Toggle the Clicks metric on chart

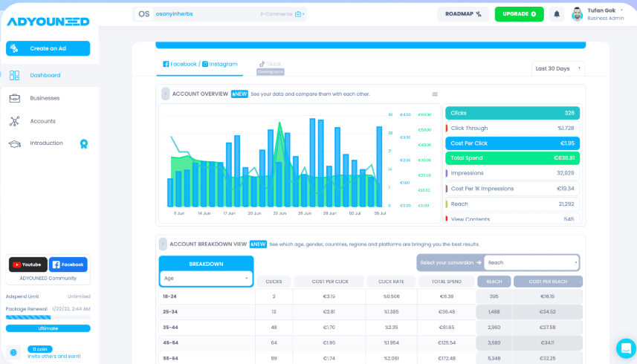[x=512, y=113]
